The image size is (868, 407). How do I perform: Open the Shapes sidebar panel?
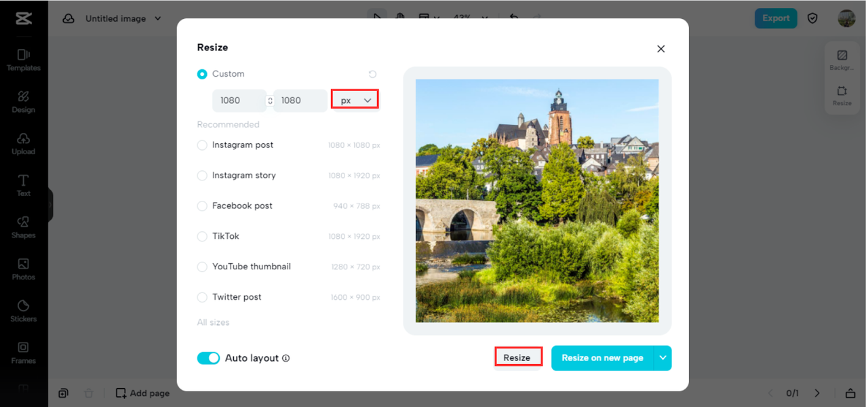point(23,227)
